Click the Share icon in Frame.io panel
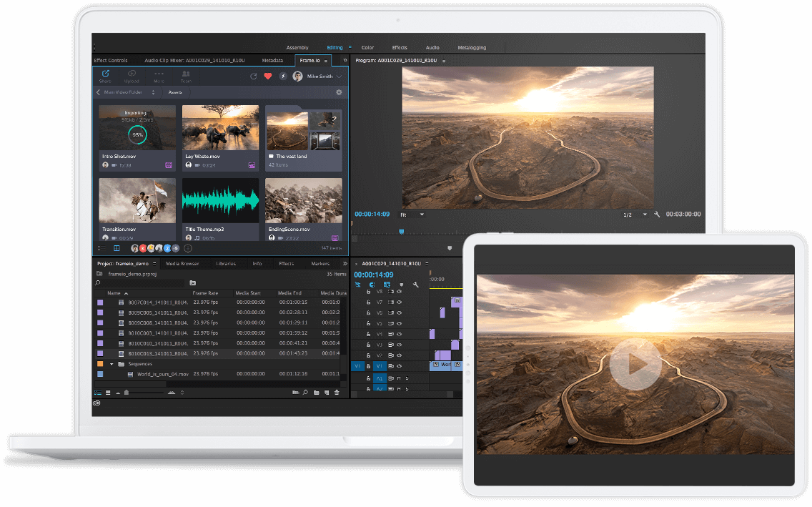The image size is (812, 507). (105, 74)
